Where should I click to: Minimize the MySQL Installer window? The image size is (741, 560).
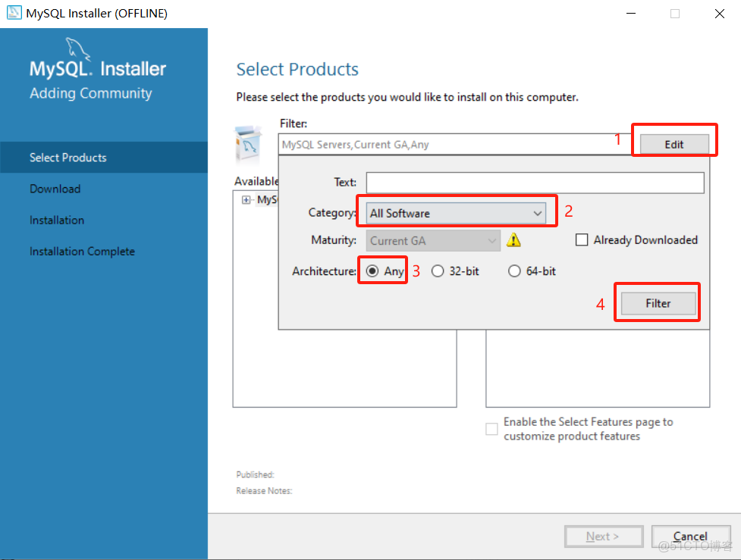[x=631, y=13]
